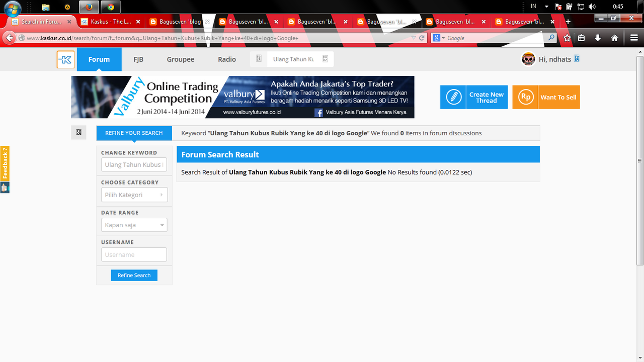Bookmark this page with star icon

click(567, 38)
